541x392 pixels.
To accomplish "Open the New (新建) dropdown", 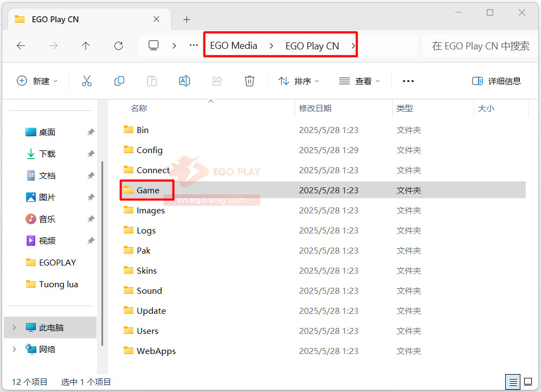I will point(37,81).
